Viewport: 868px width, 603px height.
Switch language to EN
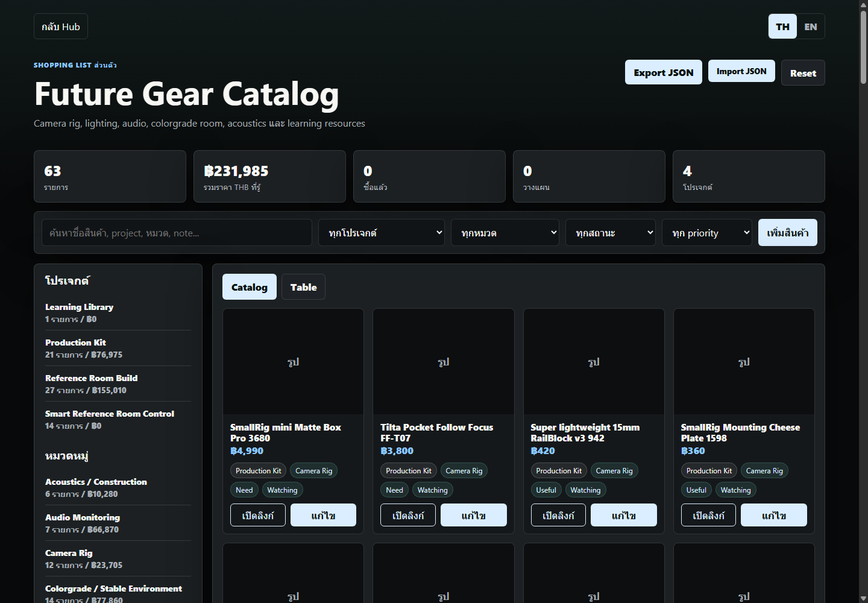(811, 27)
